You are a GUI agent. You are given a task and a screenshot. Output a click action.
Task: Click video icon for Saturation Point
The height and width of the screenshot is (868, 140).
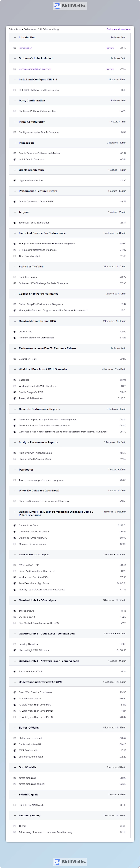coord(14,359)
